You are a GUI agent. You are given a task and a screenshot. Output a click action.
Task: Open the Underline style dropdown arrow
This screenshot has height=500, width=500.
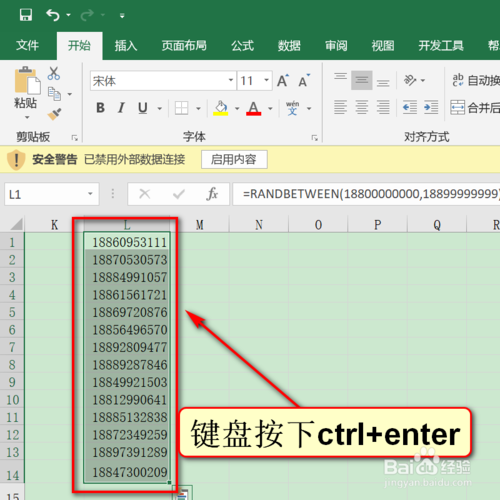[160, 108]
